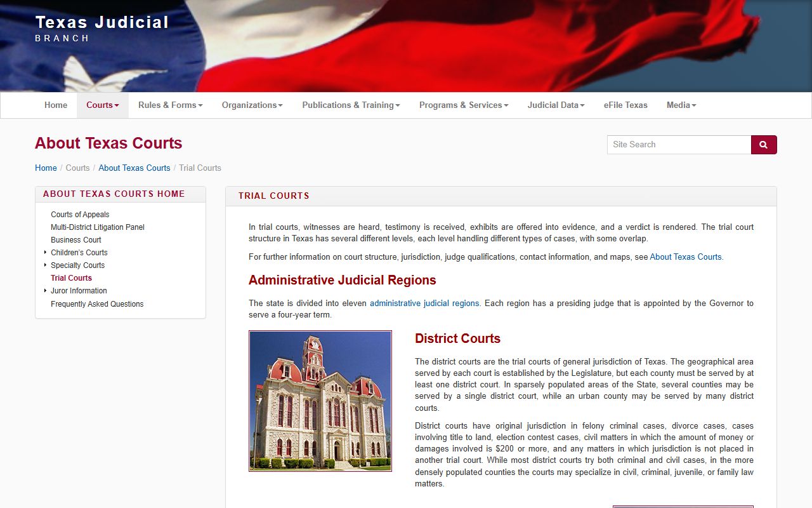Screen dimensions: 812x508
Task: Follow the About Texas Courts breadcrumb link
Action: 134,168
